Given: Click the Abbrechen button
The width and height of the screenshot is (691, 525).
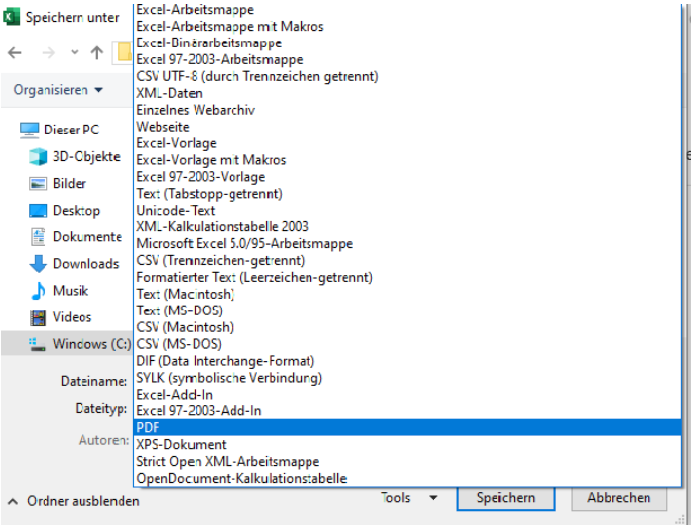Looking at the screenshot, I should point(619,498).
